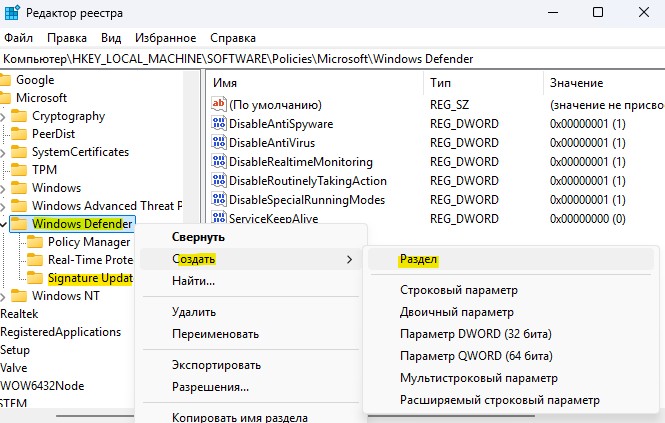
Task: Select the Google key in the tree
Action: pos(35,80)
